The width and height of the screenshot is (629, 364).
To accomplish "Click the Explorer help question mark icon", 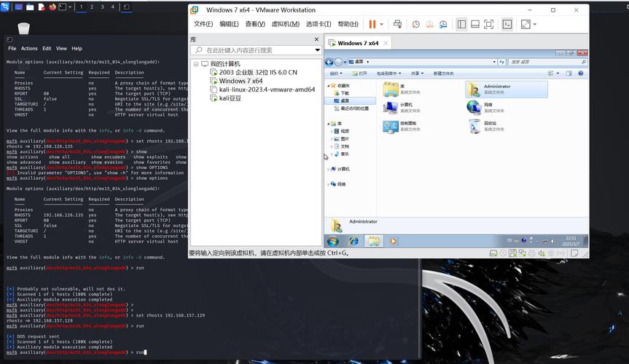I will (580, 74).
